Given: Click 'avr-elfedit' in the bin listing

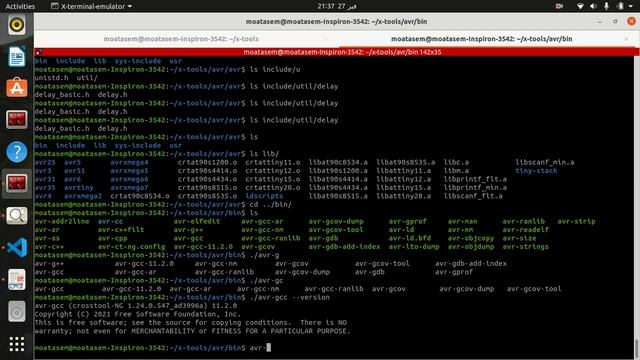Looking at the screenshot, I should (197, 221).
